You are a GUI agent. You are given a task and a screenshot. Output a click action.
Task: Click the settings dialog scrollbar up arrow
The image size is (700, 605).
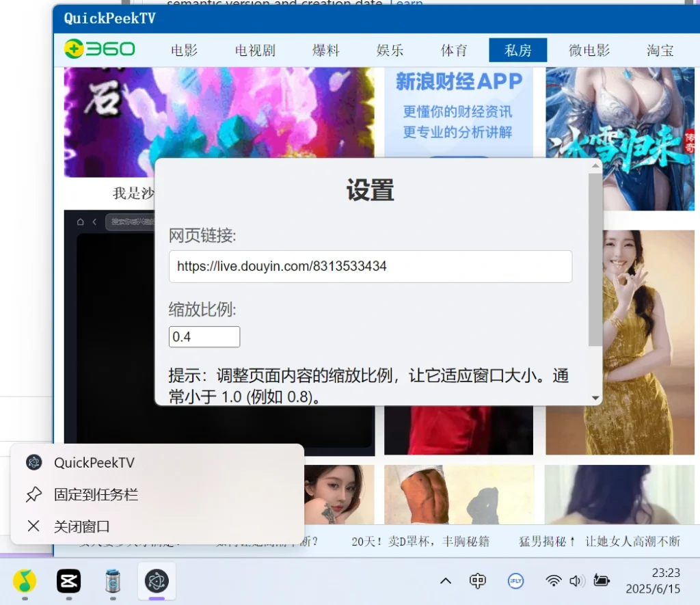click(595, 165)
